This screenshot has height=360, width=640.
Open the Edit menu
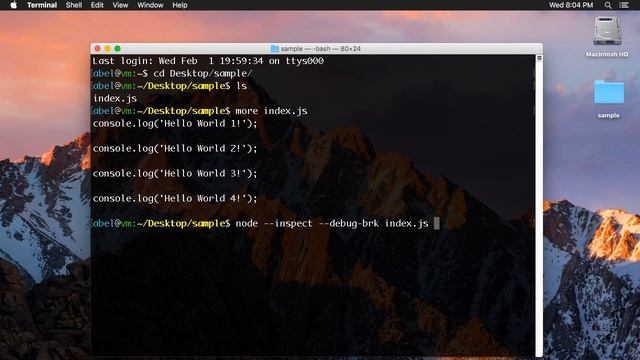coord(97,5)
